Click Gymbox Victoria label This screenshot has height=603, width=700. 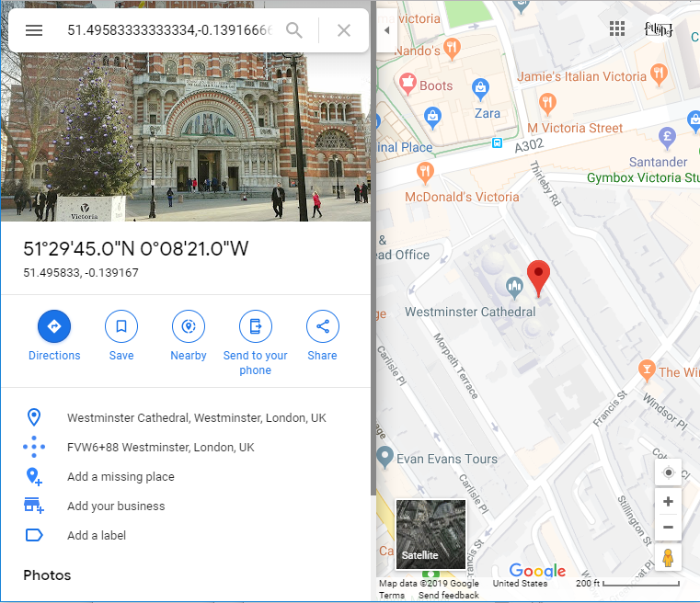tap(643, 177)
